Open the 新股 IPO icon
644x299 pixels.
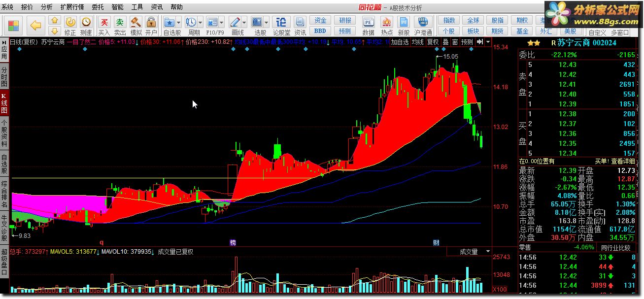coord(404,22)
